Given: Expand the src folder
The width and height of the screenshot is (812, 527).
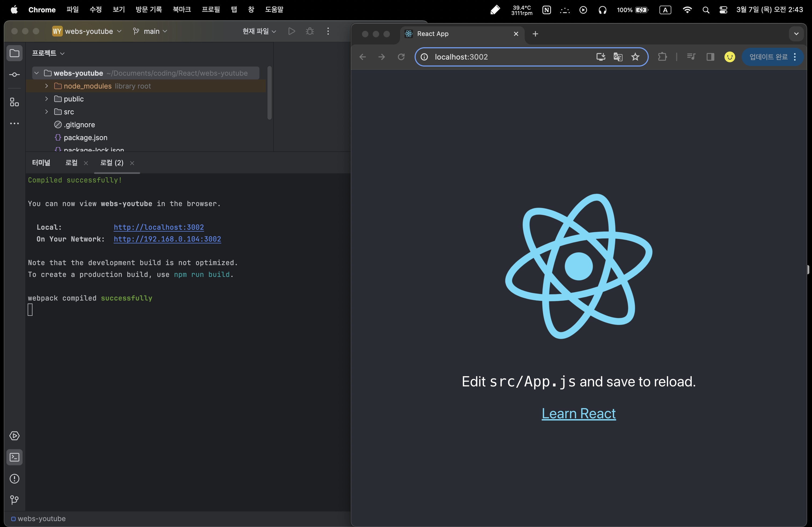Looking at the screenshot, I should [46, 112].
